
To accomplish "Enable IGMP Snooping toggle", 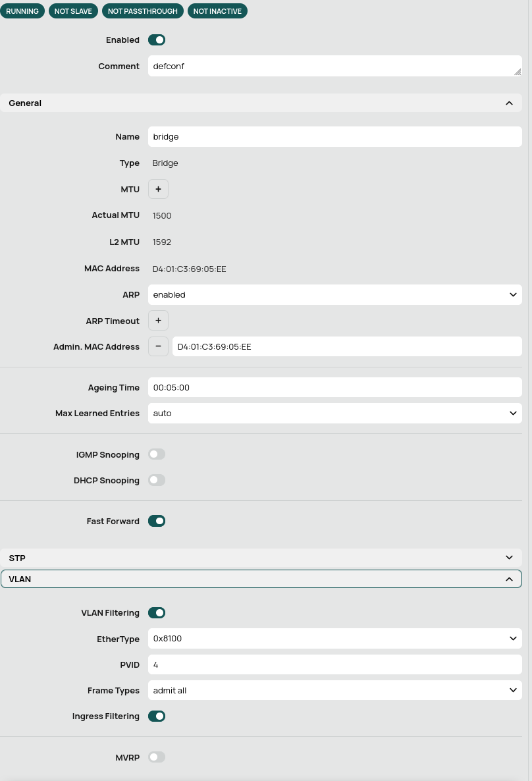I will [157, 454].
